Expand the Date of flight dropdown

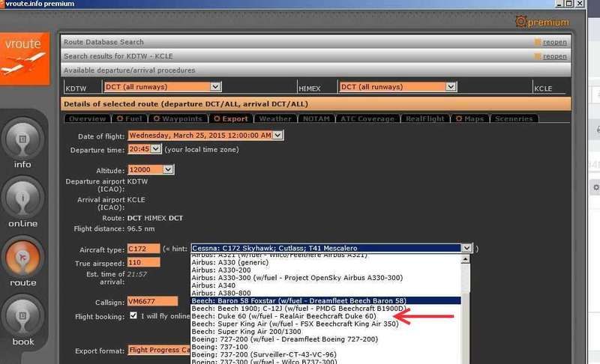(278, 136)
